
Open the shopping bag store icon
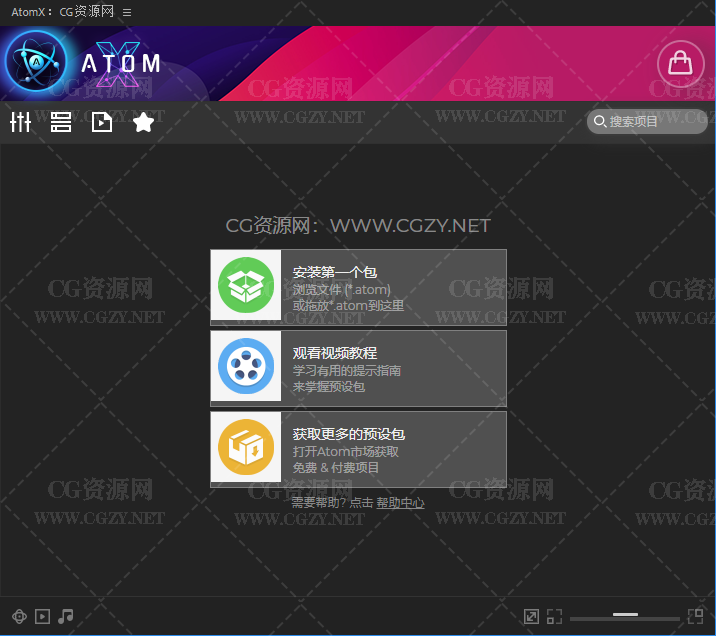680,64
